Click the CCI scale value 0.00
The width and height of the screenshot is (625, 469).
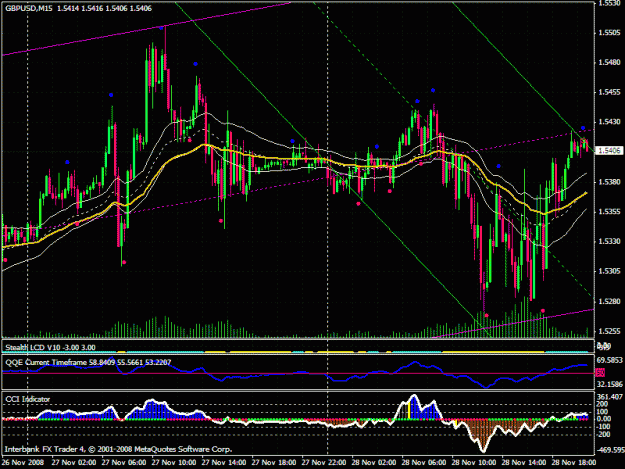coord(604,419)
